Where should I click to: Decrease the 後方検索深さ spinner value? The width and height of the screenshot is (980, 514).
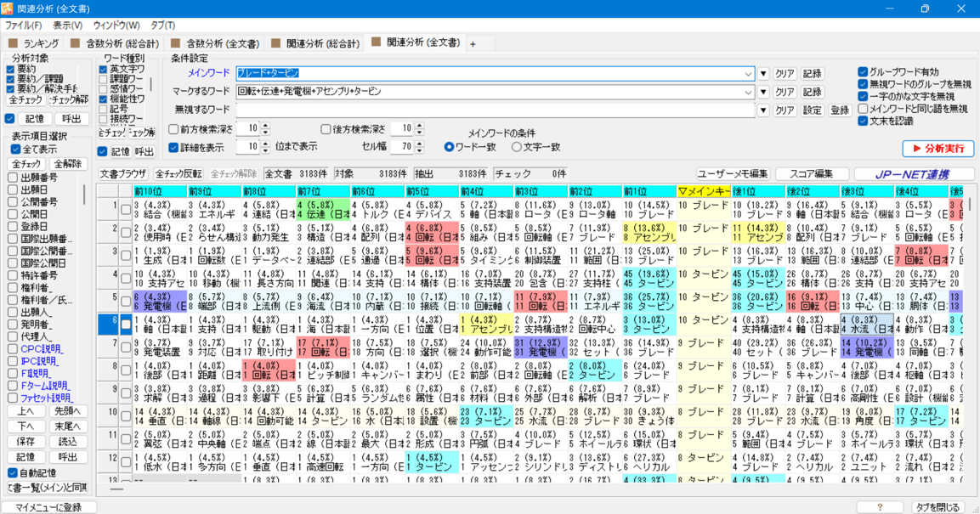pos(419,133)
